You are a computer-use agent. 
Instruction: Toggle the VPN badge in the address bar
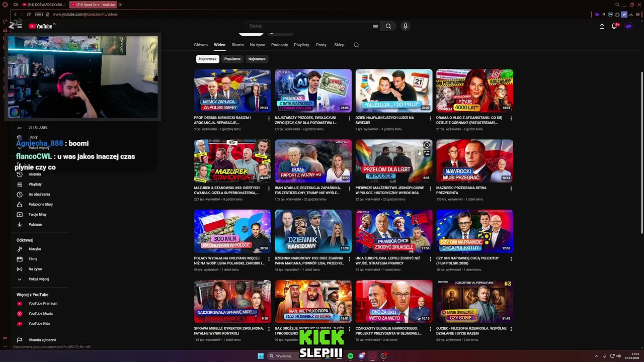(39, 14)
